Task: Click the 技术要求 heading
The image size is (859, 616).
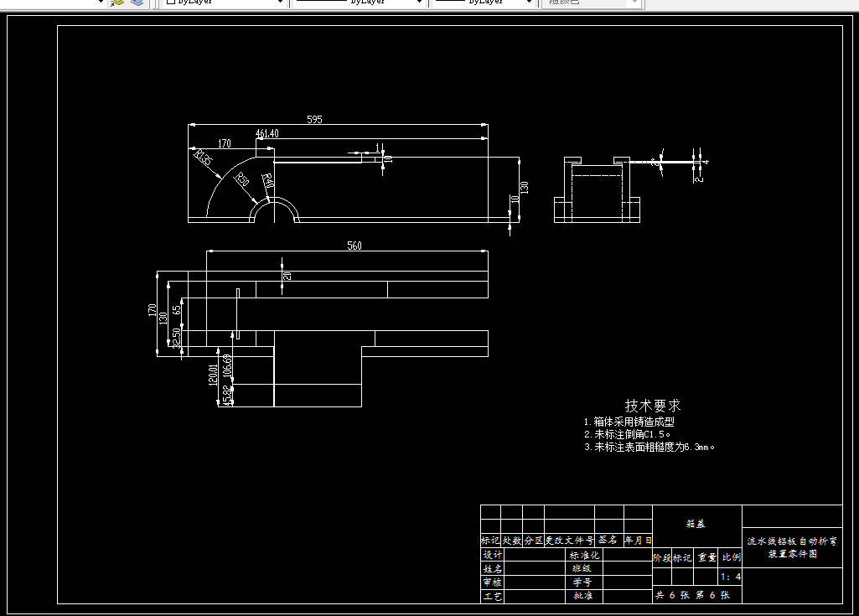Action: [x=653, y=406]
